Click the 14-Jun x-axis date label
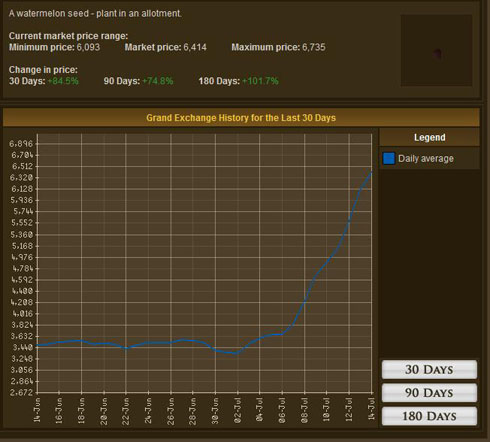 coord(37,410)
